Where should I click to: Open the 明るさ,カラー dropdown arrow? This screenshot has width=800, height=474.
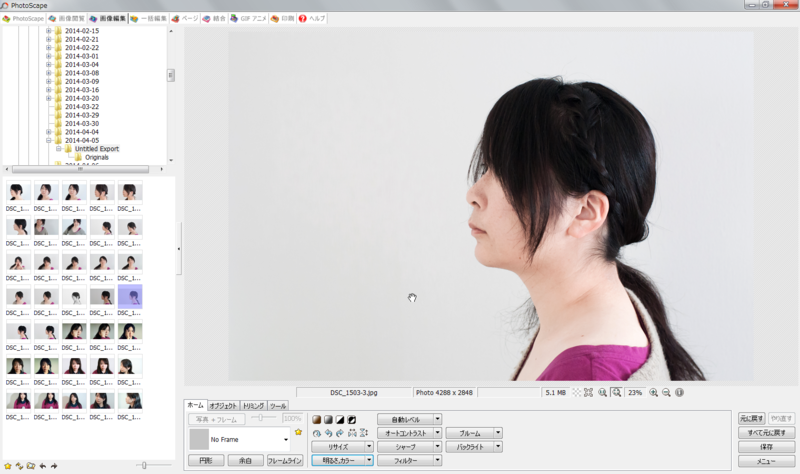pyautogui.click(x=369, y=460)
